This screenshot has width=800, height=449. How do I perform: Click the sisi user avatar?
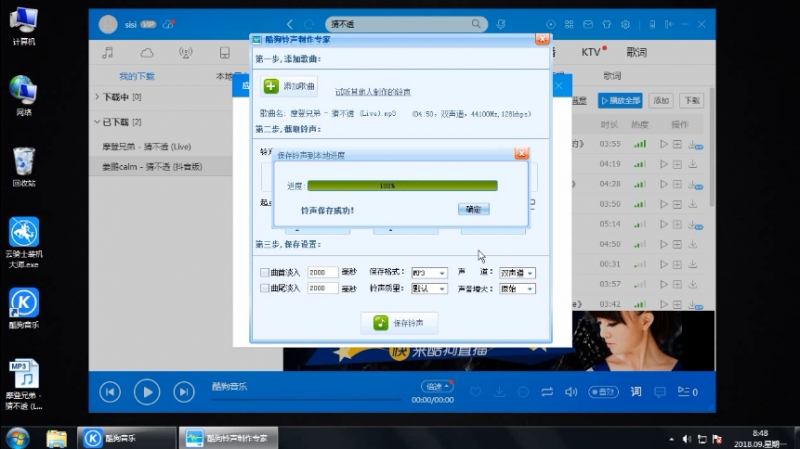(108, 24)
